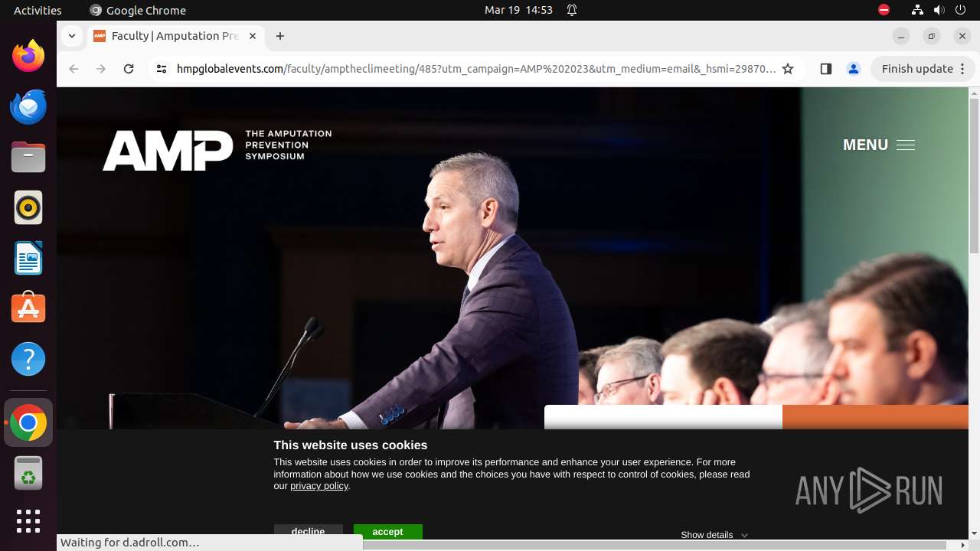Click the Google Chrome app menu
Viewport: 980px width, 551px height.
point(138,10)
